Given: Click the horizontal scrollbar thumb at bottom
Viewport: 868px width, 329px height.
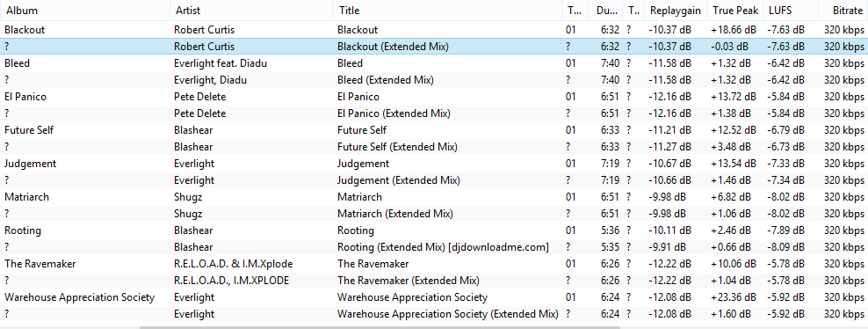Looking at the screenshot, I should [380, 327].
